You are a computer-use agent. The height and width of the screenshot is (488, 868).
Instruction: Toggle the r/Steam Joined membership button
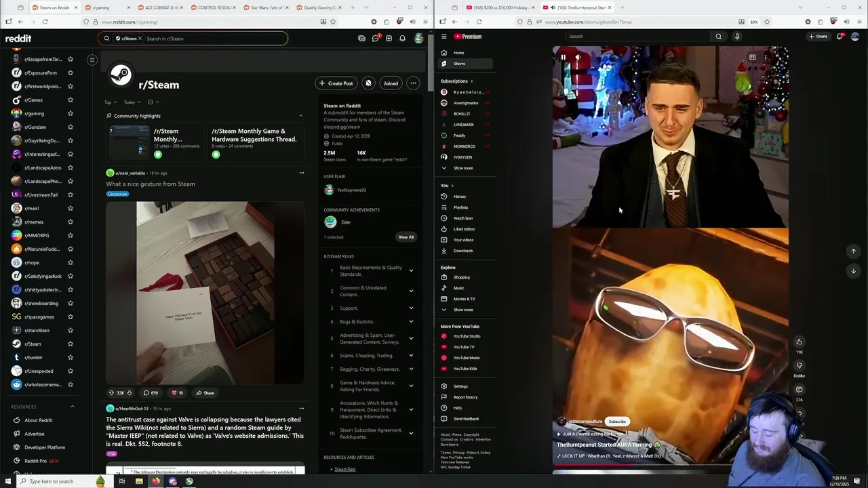[391, 83]
